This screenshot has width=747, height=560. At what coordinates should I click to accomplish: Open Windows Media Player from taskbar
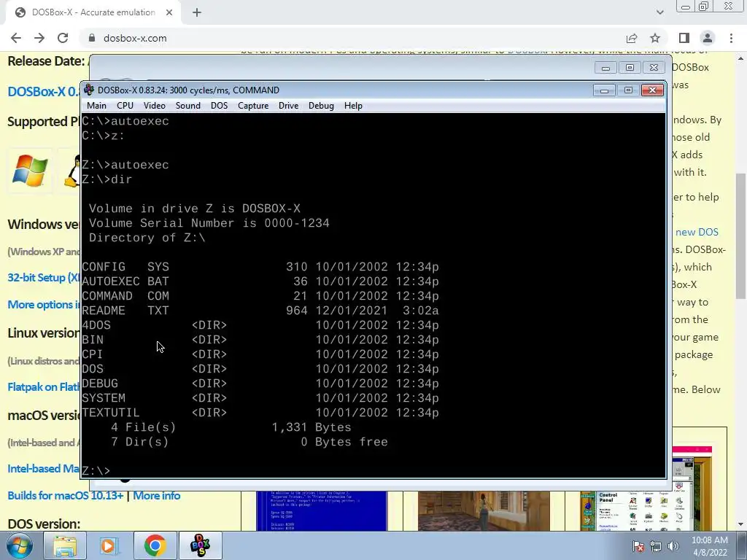click(109, 545)
